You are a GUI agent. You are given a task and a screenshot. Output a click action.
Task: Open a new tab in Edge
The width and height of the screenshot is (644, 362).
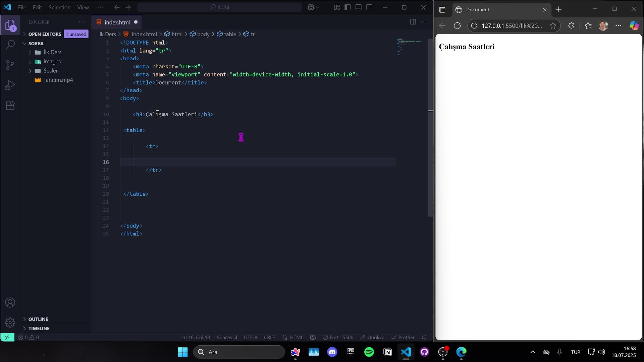pos(558,10)
